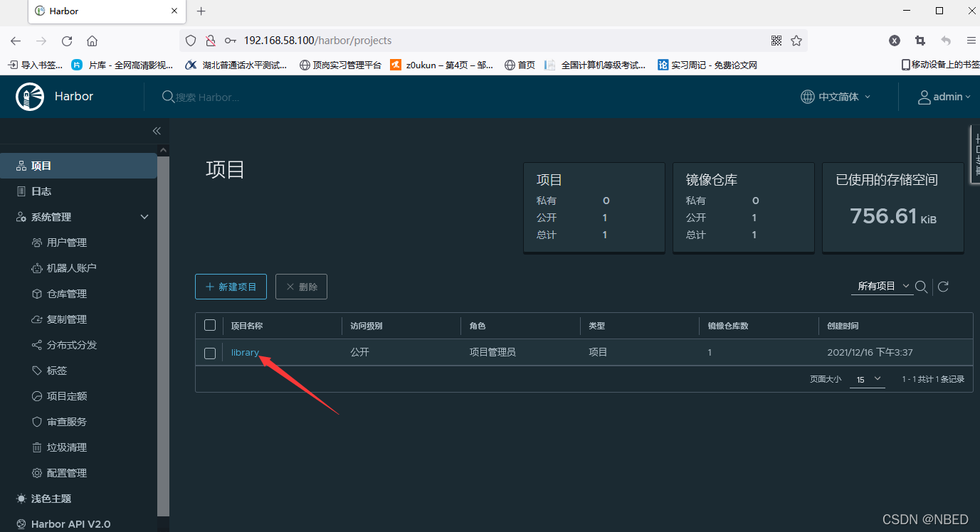Click the 实习周记 bookmark

point(707,65)
